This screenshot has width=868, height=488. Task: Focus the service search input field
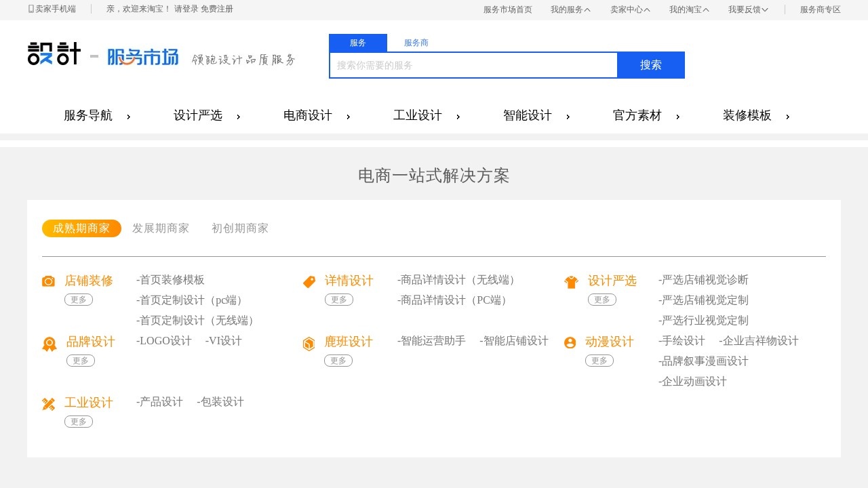tap(473, 65)
